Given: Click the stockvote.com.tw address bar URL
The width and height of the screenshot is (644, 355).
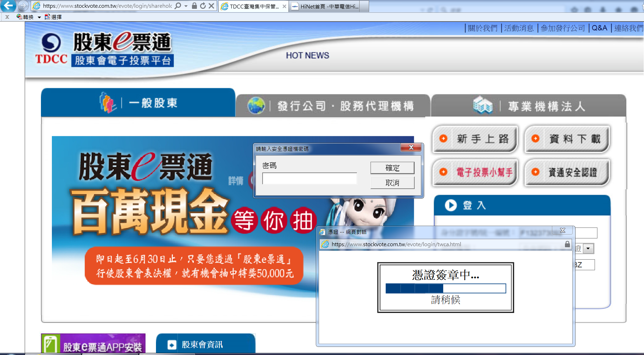Looking at the screenshot, I should click(x=107, y=6).
